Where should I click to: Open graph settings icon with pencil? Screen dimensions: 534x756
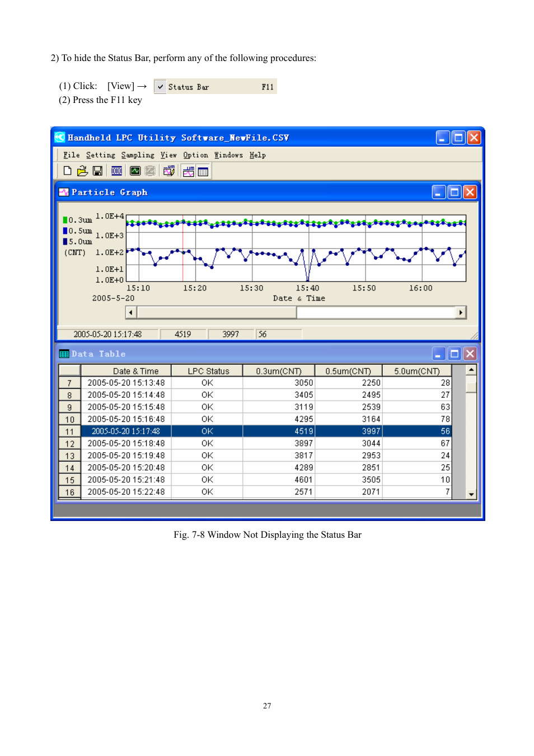click(x=169, y=171)
